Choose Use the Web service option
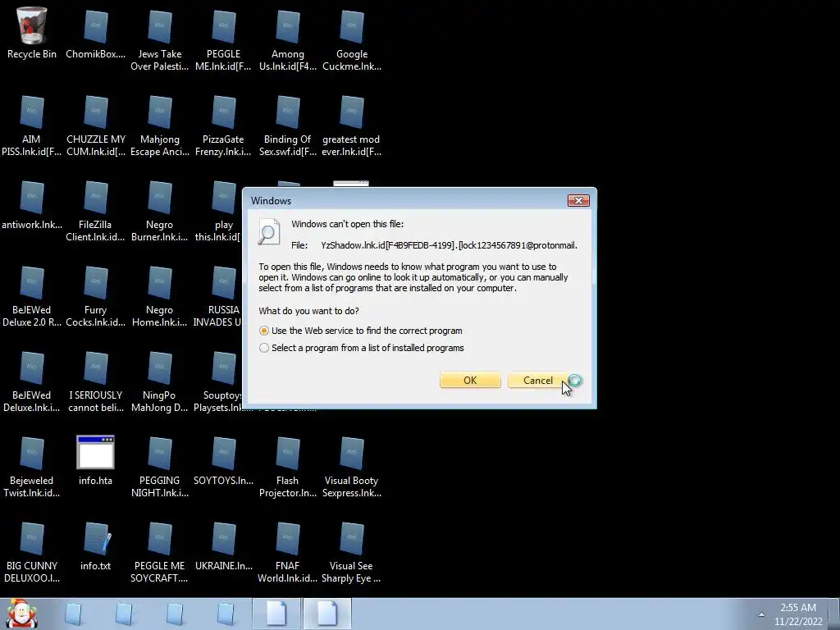This screenshot has height=630, width=840. click(x=361, y=331)
